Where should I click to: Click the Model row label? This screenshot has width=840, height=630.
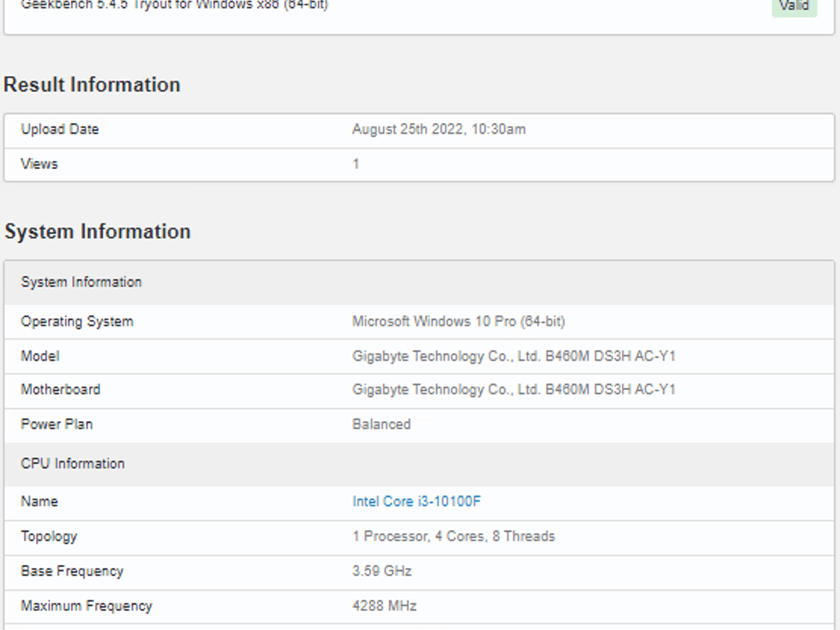(40, 356)
